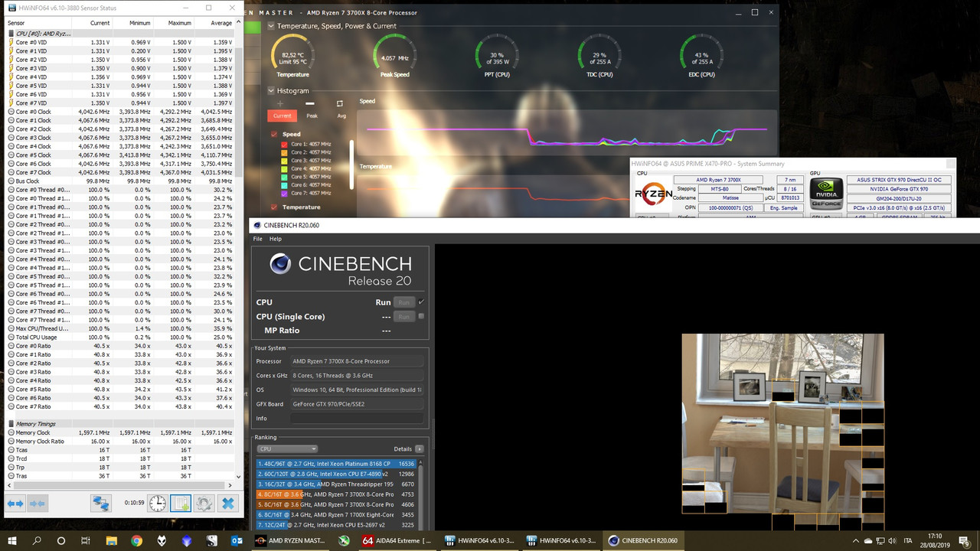
Task: Click Cinebench Details arrow button
Action: (x=420, y=449)
